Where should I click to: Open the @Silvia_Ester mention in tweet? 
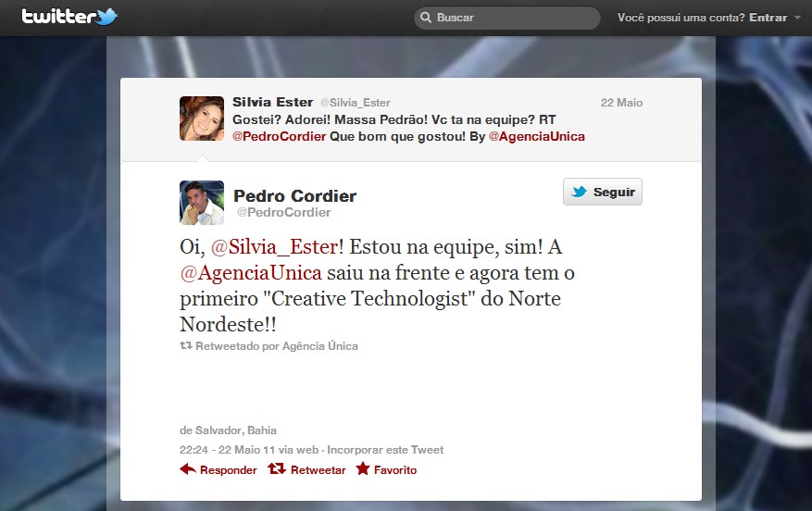[274, 247]
